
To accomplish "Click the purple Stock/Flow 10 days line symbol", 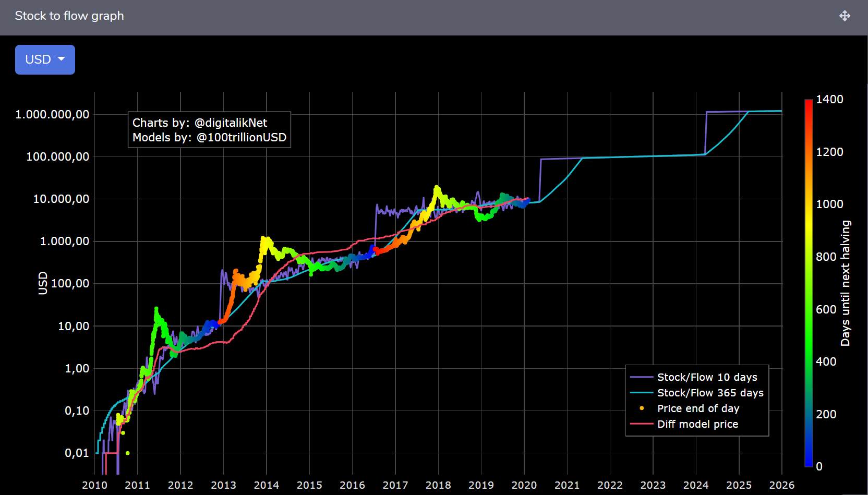I will point(641,377).
